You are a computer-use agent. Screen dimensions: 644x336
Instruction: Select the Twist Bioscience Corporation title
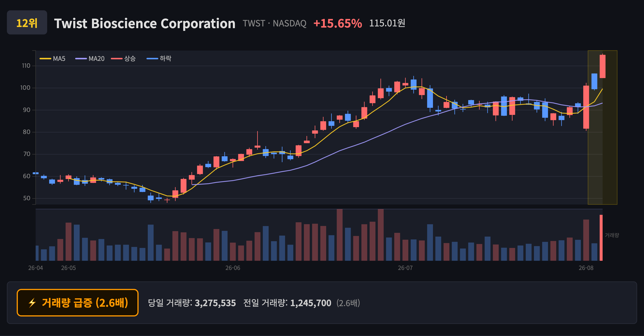[145, 24]
